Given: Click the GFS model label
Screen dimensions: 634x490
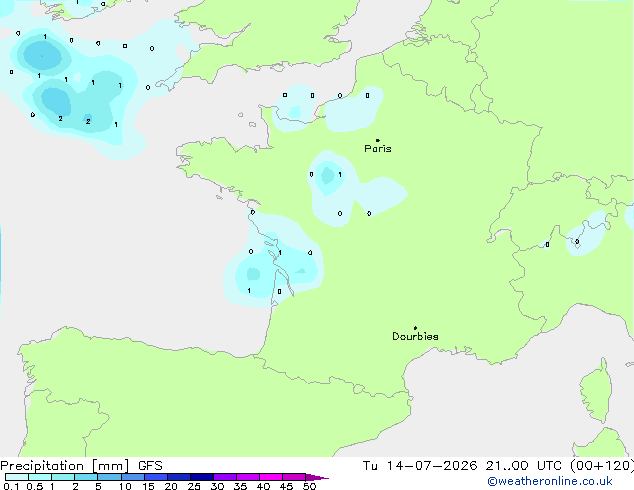Looking at the screenshot, I should tap(150, 466).
